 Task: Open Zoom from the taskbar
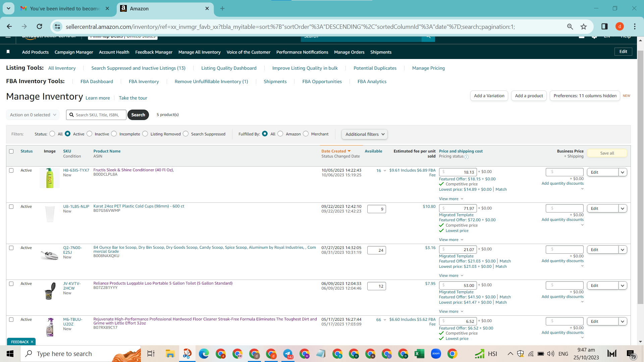436,354
